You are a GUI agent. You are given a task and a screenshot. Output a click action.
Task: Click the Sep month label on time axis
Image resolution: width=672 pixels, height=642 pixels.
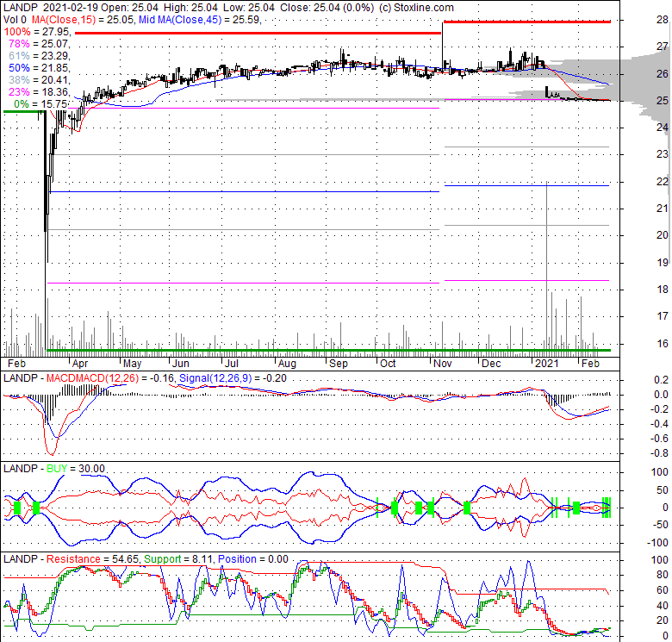click(x=338, y=364)
